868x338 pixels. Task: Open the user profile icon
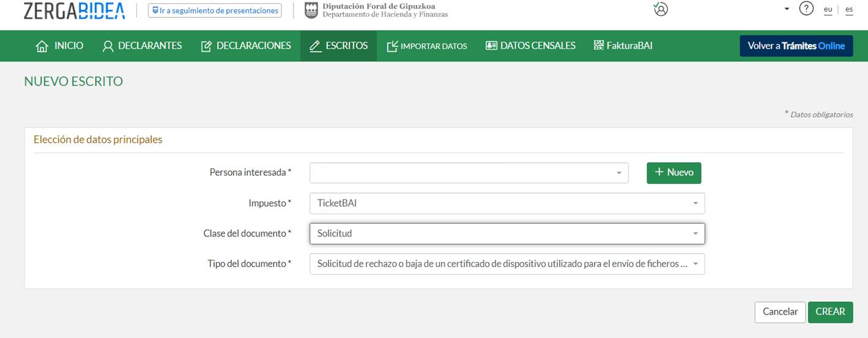(x=660, y=9)
